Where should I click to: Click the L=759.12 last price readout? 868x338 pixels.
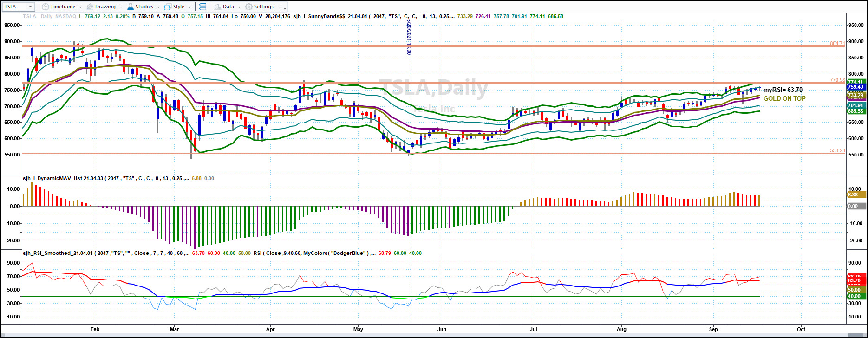[90, 16]
